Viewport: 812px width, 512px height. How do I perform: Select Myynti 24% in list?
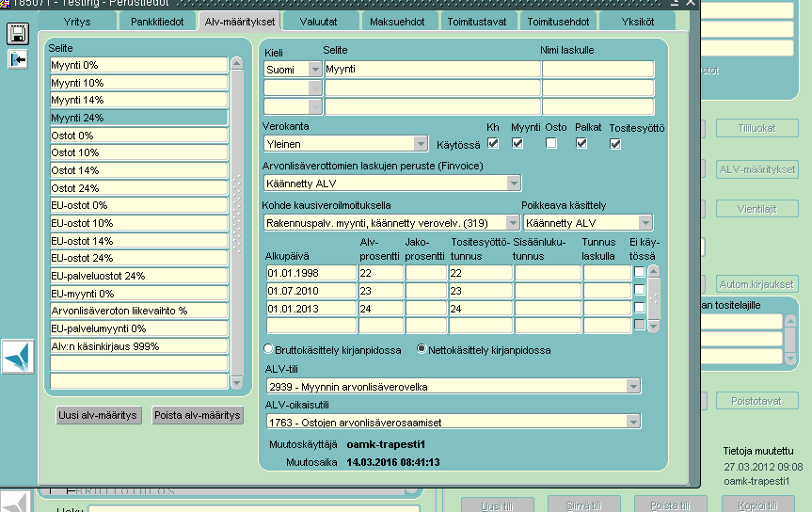[x=139, y=118]
